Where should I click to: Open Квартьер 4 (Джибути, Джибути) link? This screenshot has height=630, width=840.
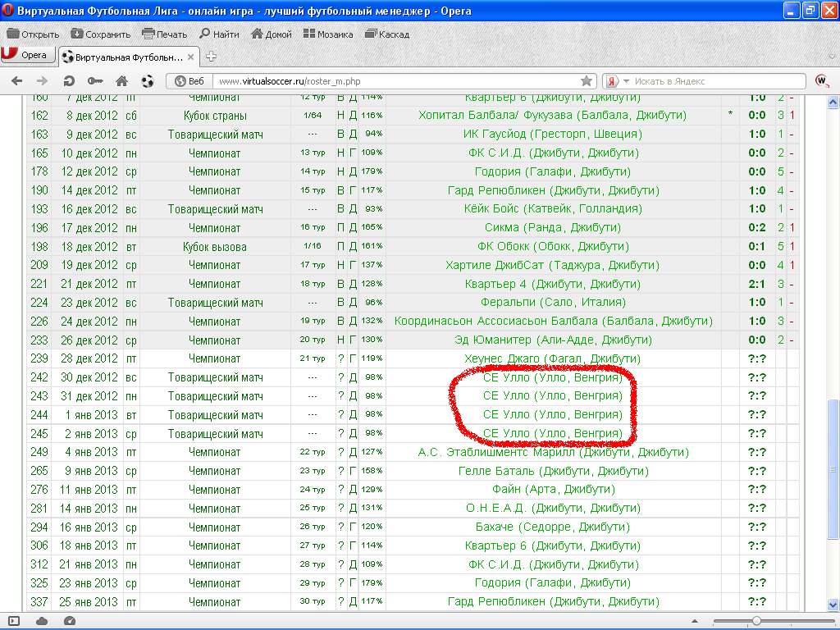[x=552, y=284]
